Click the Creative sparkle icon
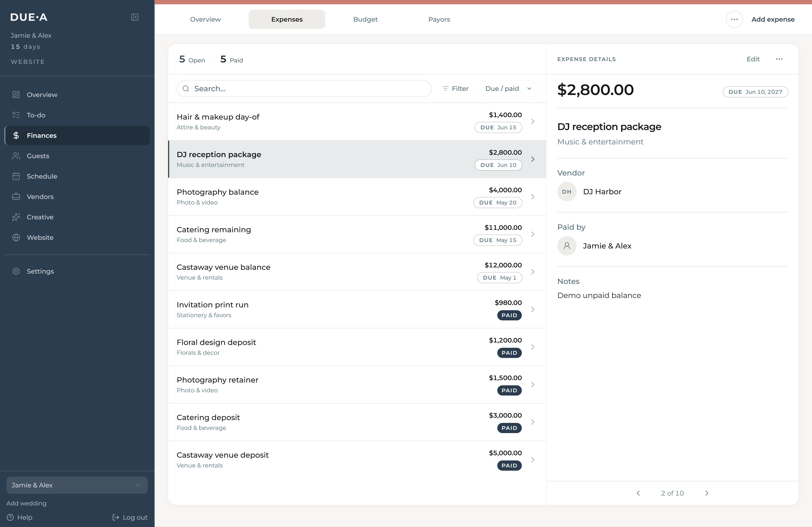This screenshot has width=812, height=527. [x=16, y=217]
